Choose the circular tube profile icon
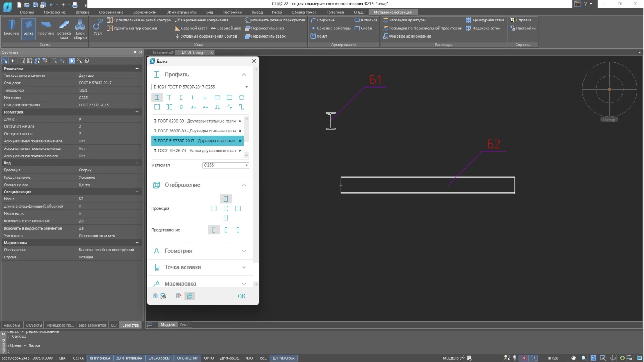Image resolution: width=644 pixels, height=362 pixels. [x=241, y=98]
